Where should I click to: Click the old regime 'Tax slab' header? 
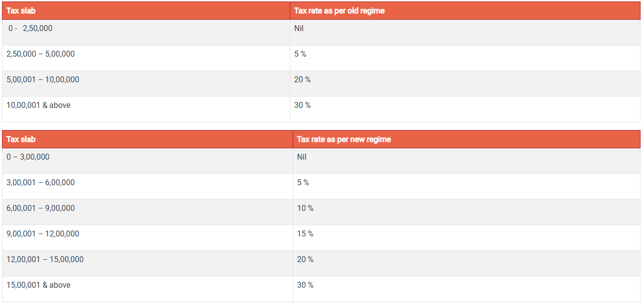21,10
